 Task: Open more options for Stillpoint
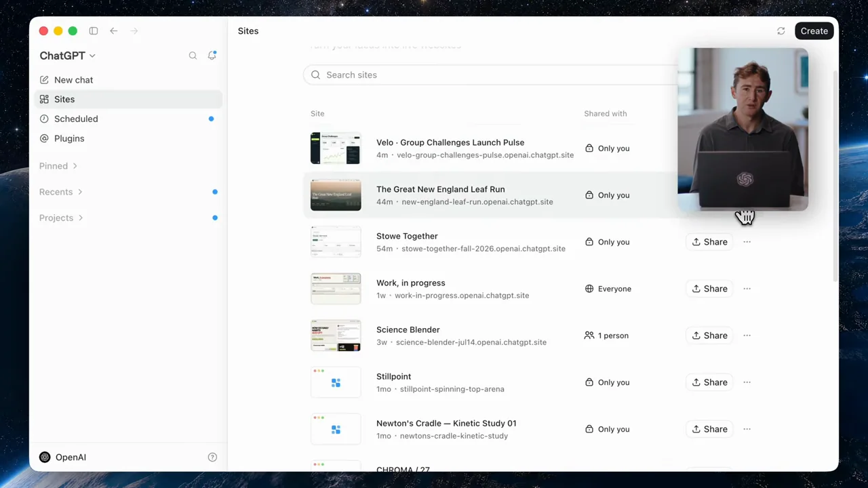point(747,382)
